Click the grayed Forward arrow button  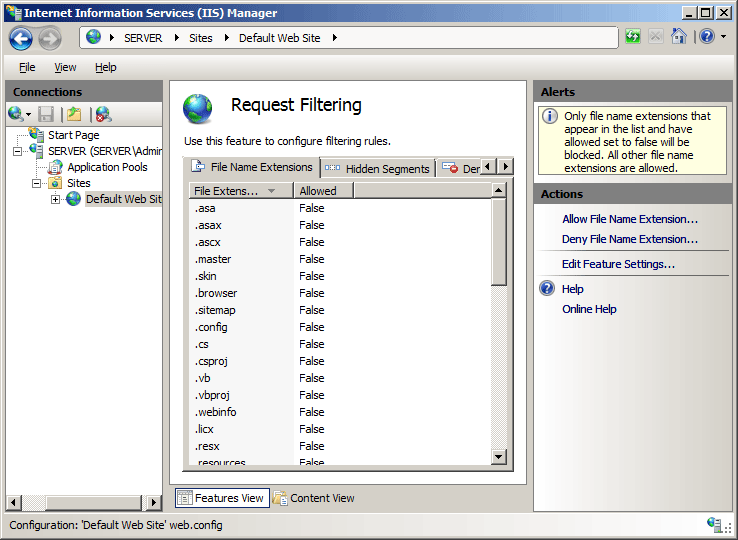[x=49, y=38]
